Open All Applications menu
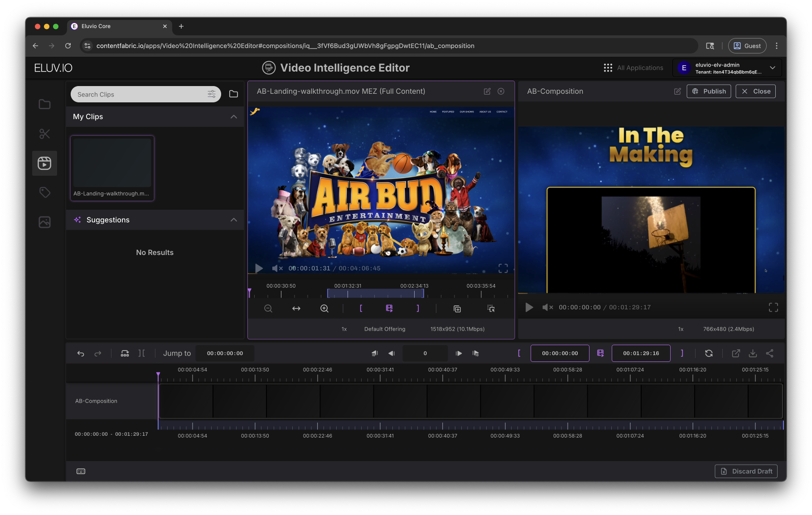This screenshot has height=515, width=812. 633,68
